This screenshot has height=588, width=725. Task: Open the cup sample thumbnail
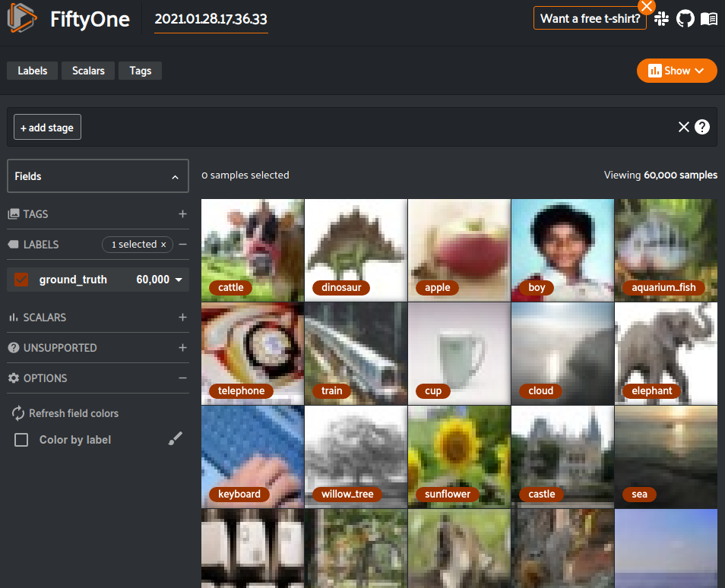point(459,353)
